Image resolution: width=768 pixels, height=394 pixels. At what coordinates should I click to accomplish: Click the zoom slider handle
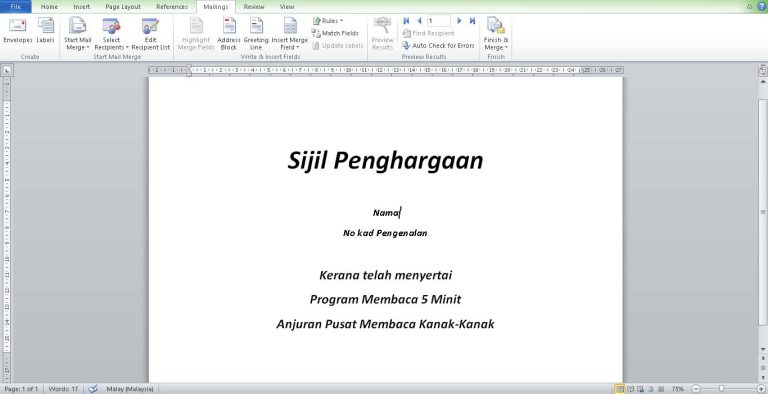click(721, 389)
